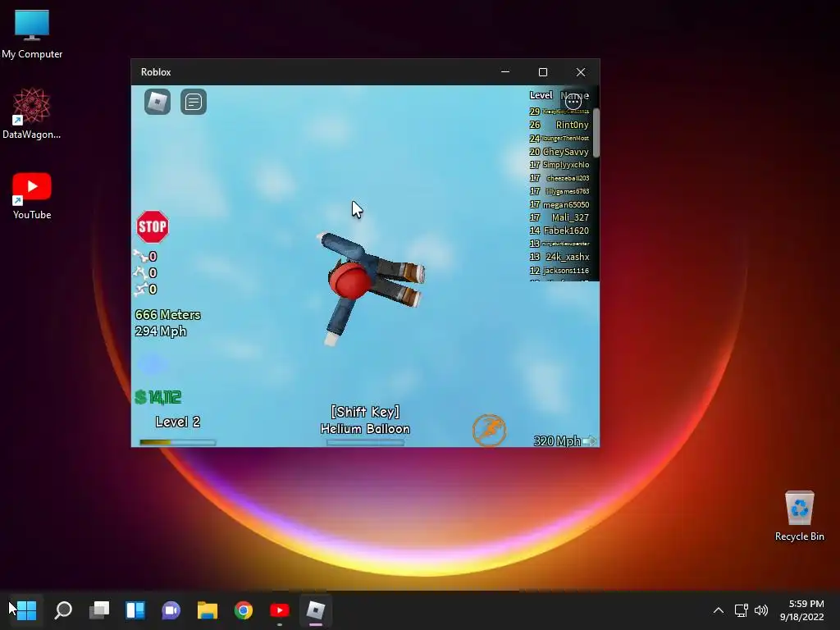Open the Chat taskbar icon
This screenshot has height=630, width=840.
171,610
